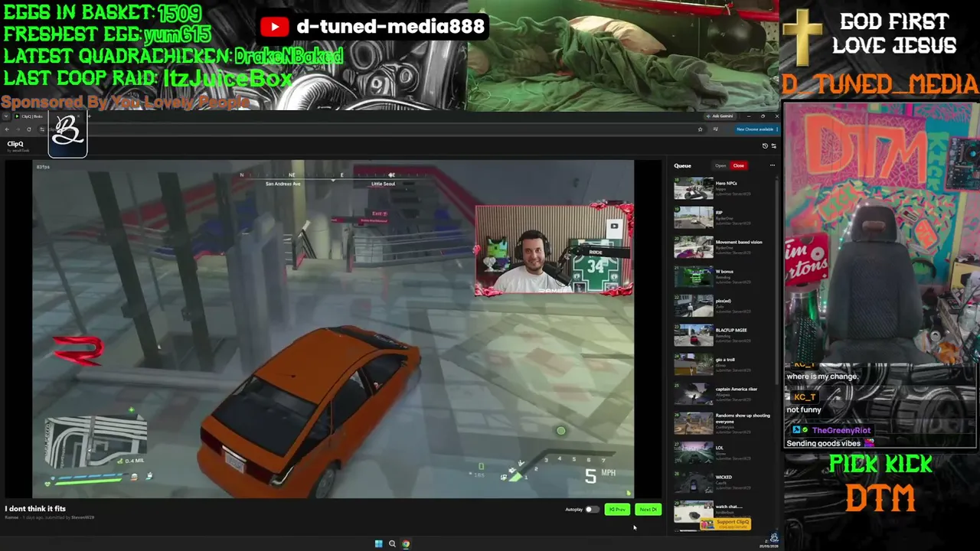Click the green Prev button
This screenshot has height=551, width=980.
617,510
